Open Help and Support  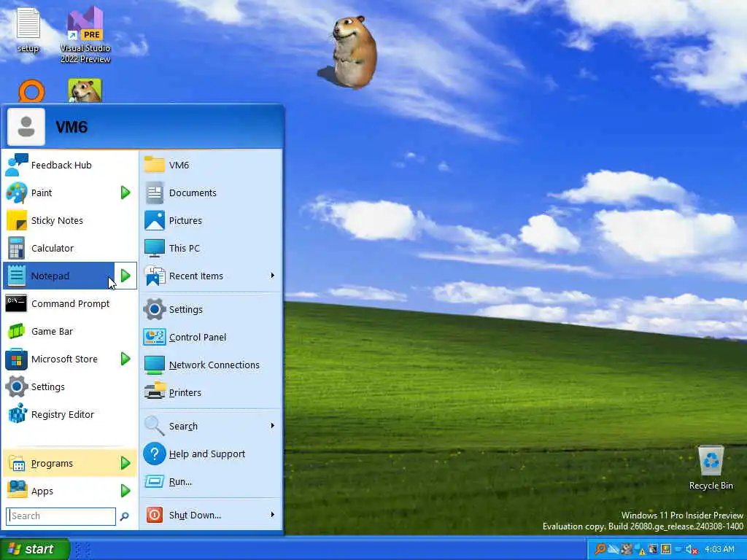pos(211,454)
